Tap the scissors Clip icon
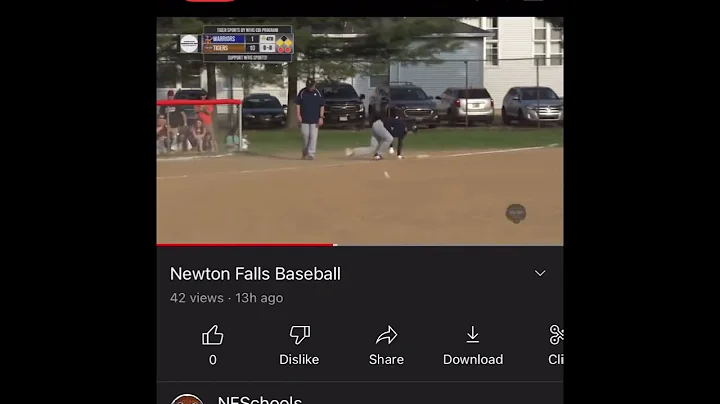Viewport: 720px width, 404px height. pos(556,335)
